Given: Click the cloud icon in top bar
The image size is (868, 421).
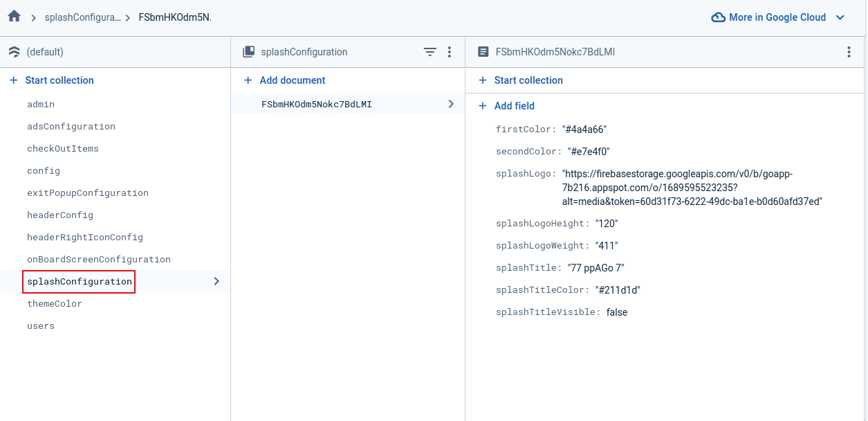Looking at the screenshot, I should click(718, 17).
